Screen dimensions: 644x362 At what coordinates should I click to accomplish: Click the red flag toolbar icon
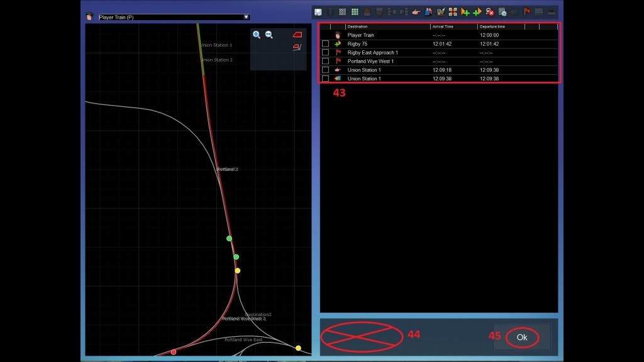click(x=527, y=12)
